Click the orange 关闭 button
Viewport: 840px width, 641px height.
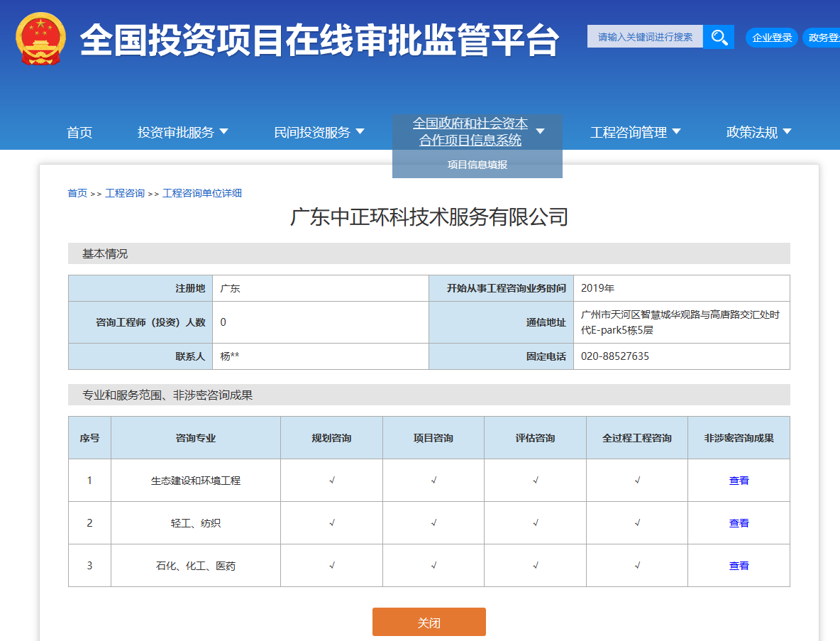point(429,623)
